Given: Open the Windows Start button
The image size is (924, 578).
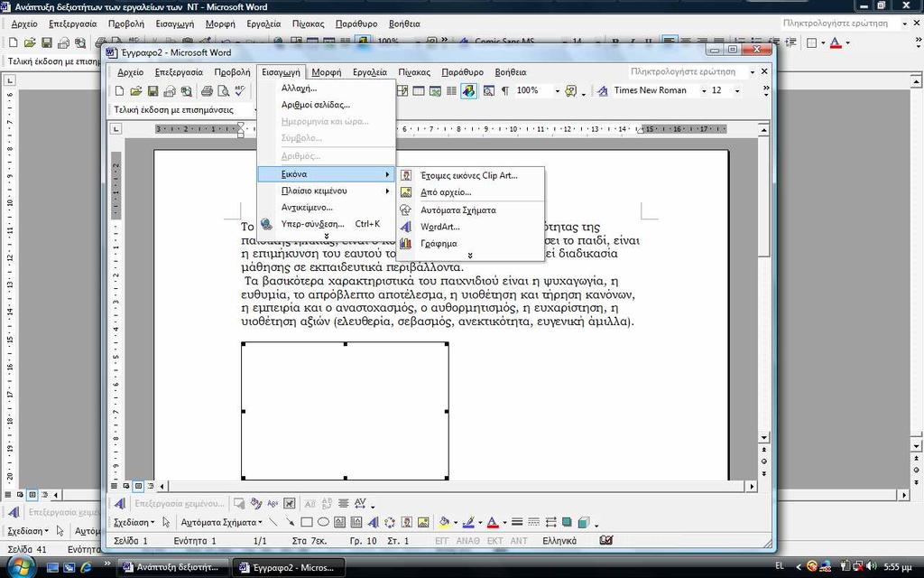Looking at the screenshot, I should tap(22, 566).
